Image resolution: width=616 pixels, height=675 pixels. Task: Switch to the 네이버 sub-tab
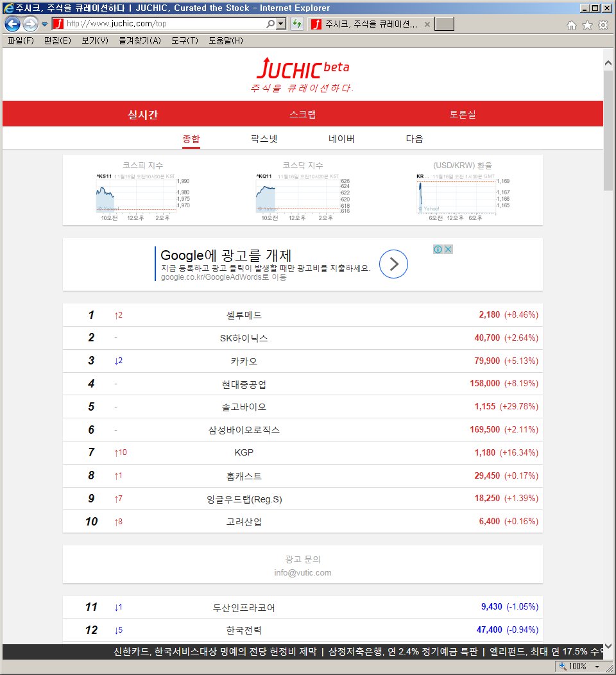tap(341, 139)
